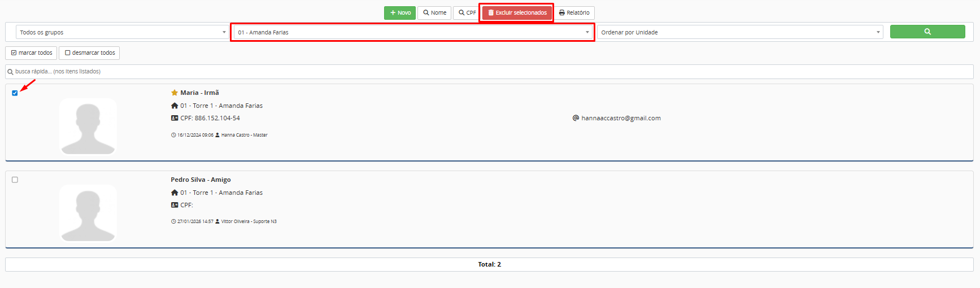Click the red 'Excluir selecionados' button

point(517,12)
